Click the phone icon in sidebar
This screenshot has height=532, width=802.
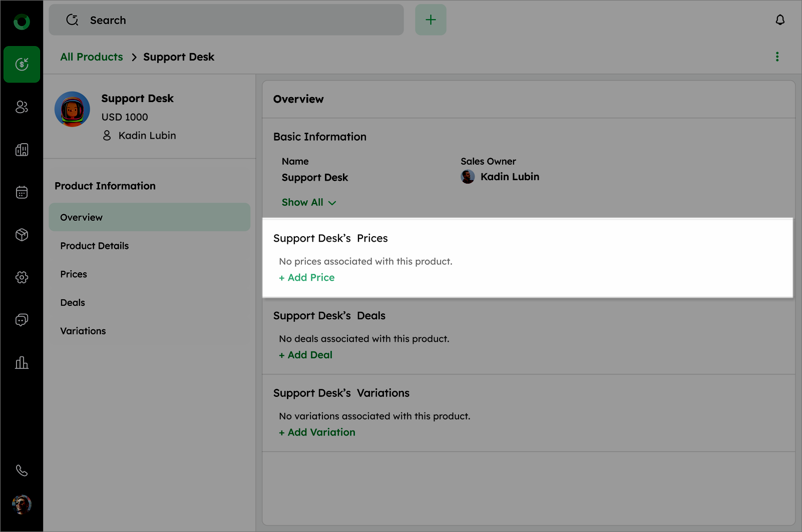[x=22, y=470]
